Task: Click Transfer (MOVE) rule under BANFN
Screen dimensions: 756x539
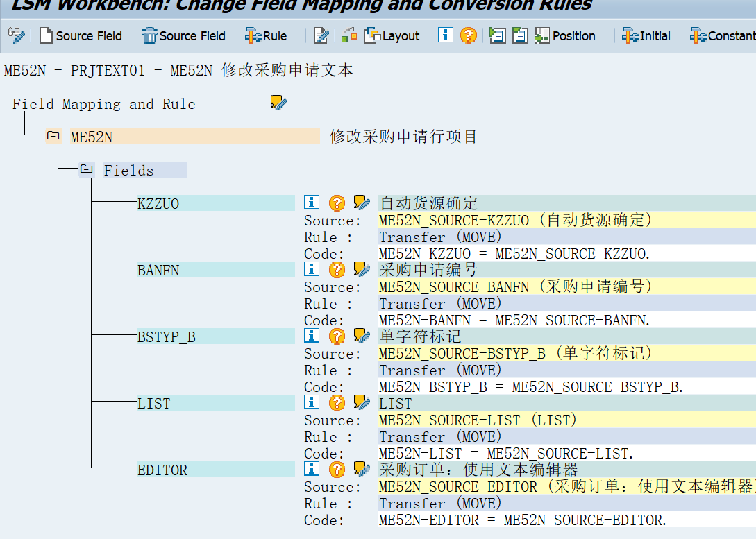Action: coord(567,303)
